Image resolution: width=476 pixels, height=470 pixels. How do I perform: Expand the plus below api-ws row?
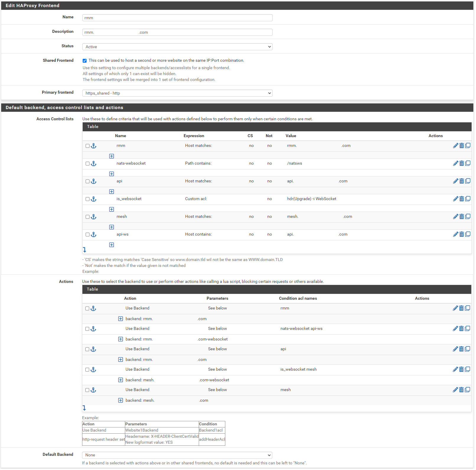pos(112,245)
